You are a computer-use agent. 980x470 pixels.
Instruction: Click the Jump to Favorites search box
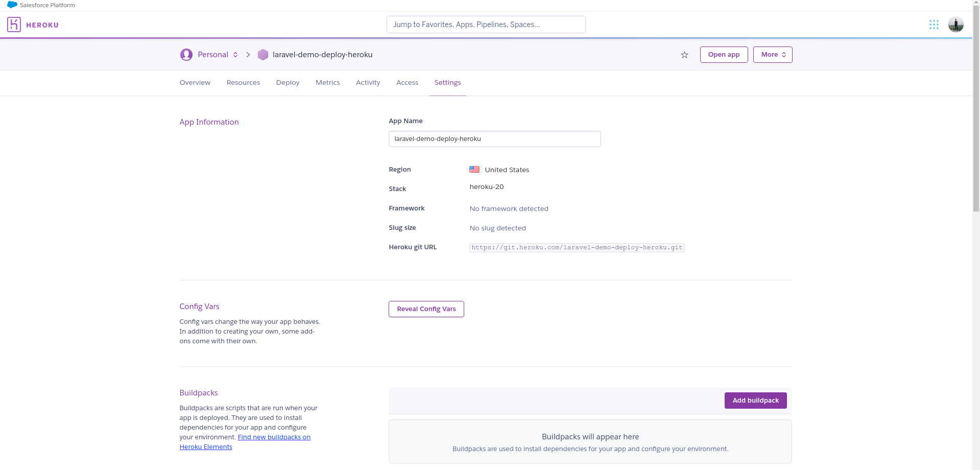point(486,24)
